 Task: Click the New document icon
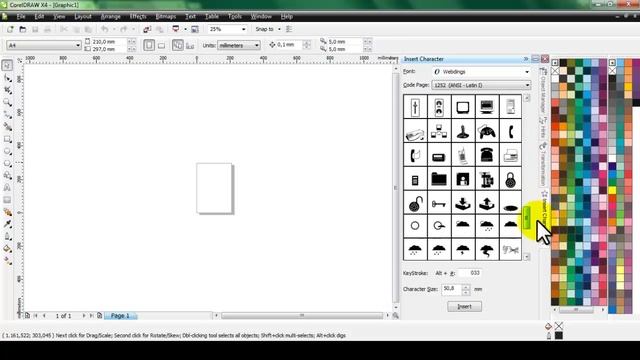click(x=10, y=29)
